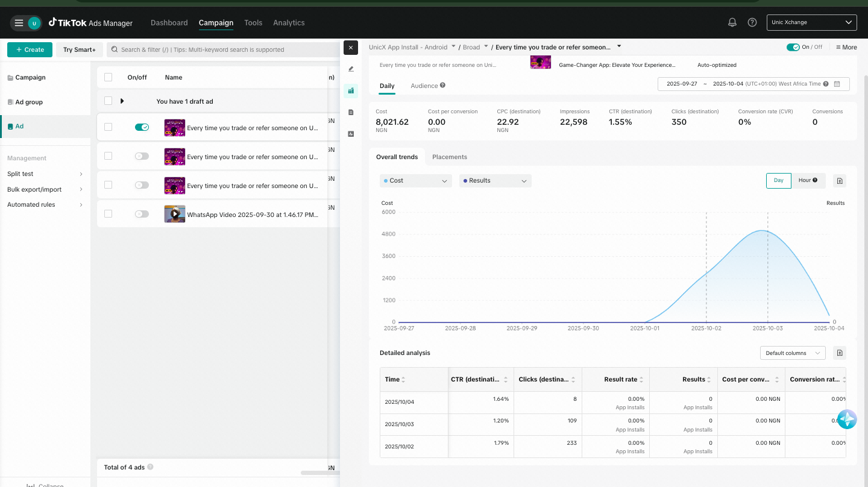Check the box for the first ad row

(x=108, y=127)
